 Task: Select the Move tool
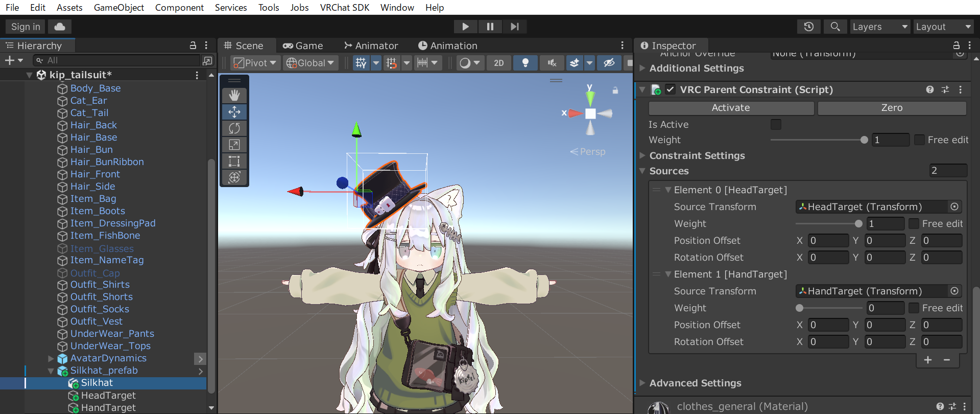(234, 111)
